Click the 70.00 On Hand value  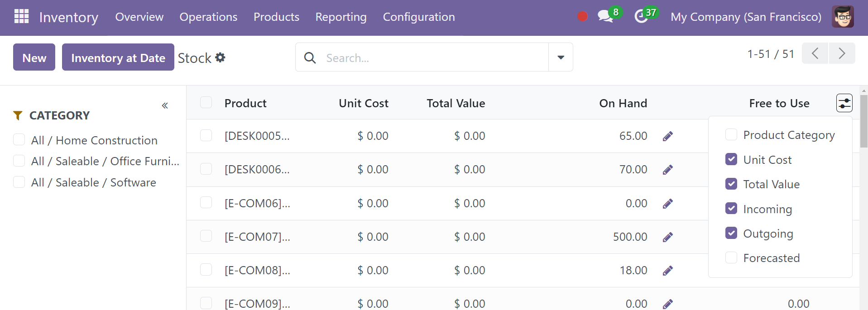click(x=633, y=169)
